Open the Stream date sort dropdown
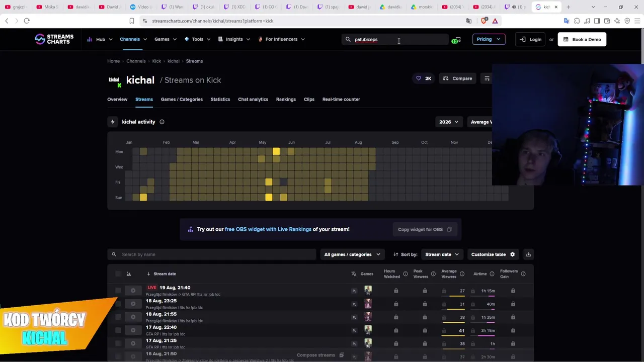 442,254
